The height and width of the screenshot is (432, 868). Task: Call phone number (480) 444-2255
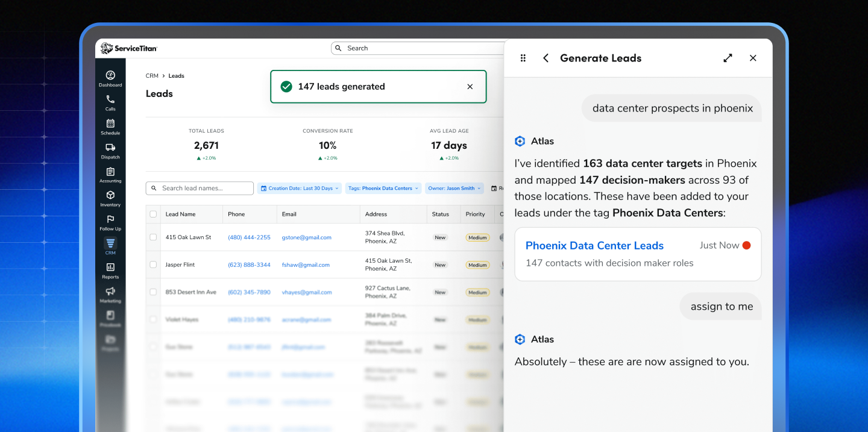click(249, 237)
